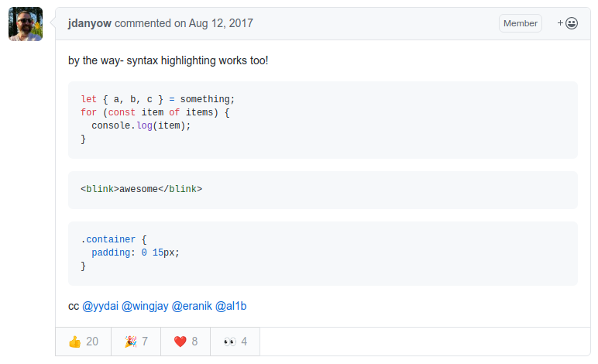Open @al1b's profile mention
This screenshot has height=364, width=598.
pos(231,306)
